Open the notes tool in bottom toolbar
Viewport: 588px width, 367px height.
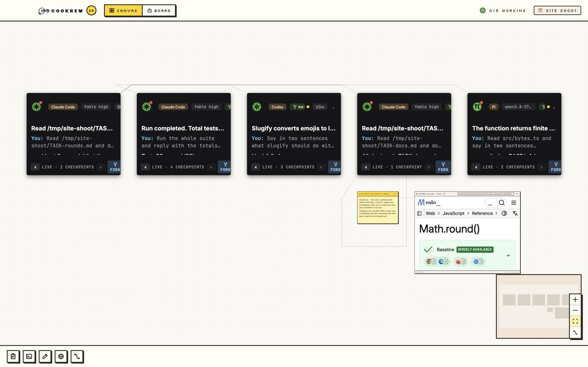coord(13,357)
